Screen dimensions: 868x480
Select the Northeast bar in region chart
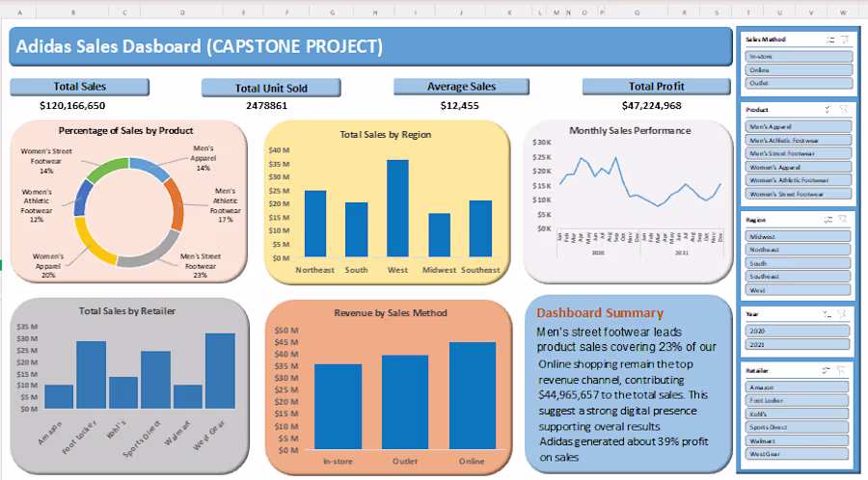[315, 224]
